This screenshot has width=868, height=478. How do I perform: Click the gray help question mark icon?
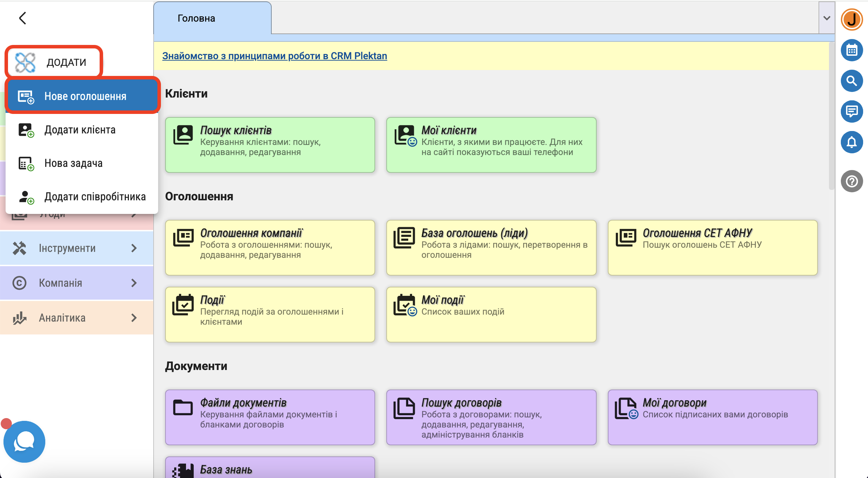852,181
